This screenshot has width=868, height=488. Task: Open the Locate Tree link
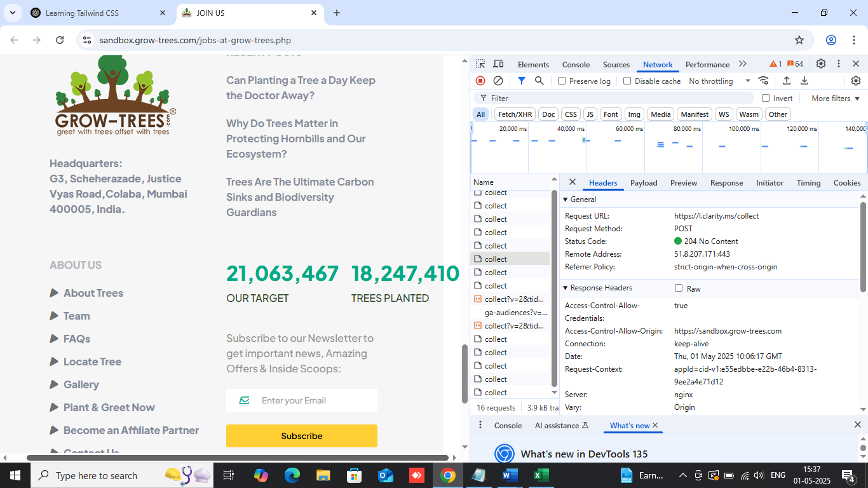coord(92,362)
